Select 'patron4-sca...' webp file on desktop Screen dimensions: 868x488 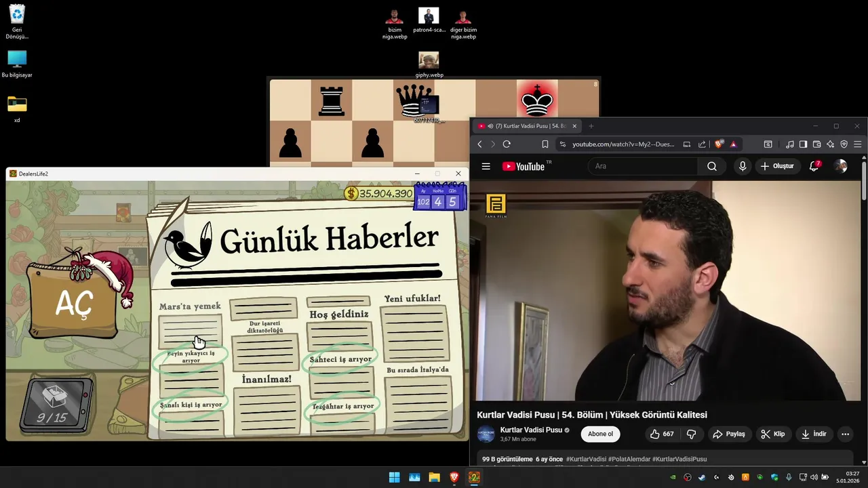click(x=429, y=20)
